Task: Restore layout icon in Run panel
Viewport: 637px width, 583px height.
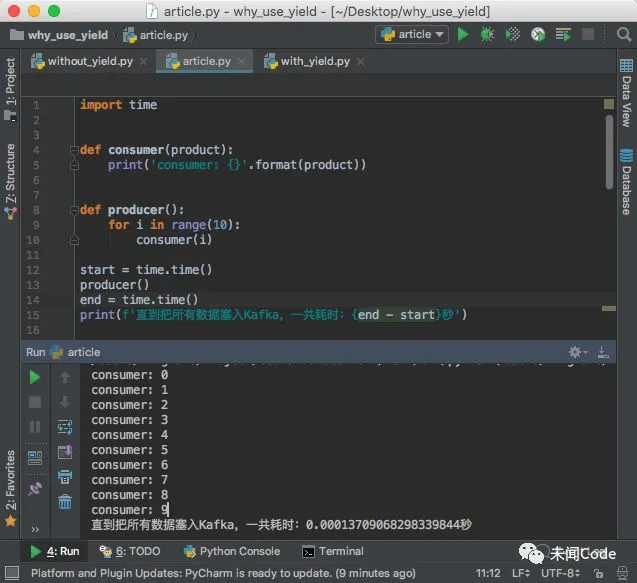Action: 35,458
